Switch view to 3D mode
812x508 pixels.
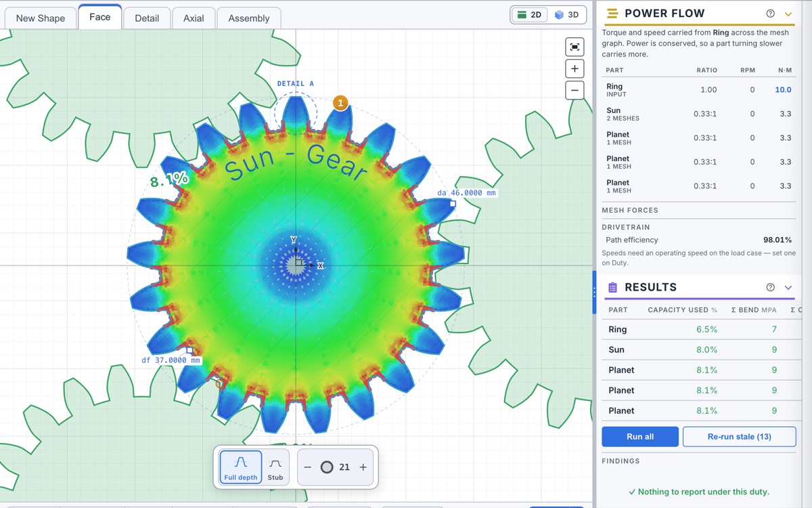point(566,15)
